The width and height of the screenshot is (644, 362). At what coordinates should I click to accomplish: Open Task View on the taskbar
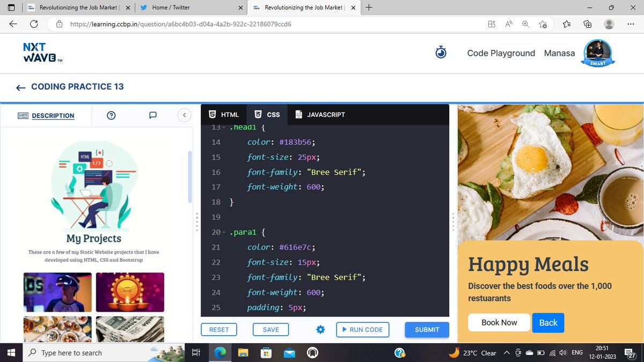pyautogui.click(x=196, y=352)
